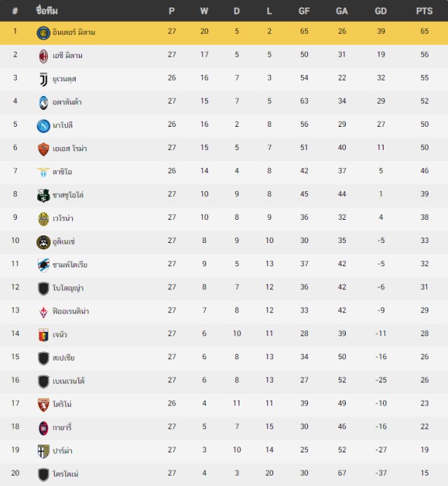Viewport: 448px width, 486px height.
Task: Open the โตริโน่ team link
Action: click(x=62, y=404)
